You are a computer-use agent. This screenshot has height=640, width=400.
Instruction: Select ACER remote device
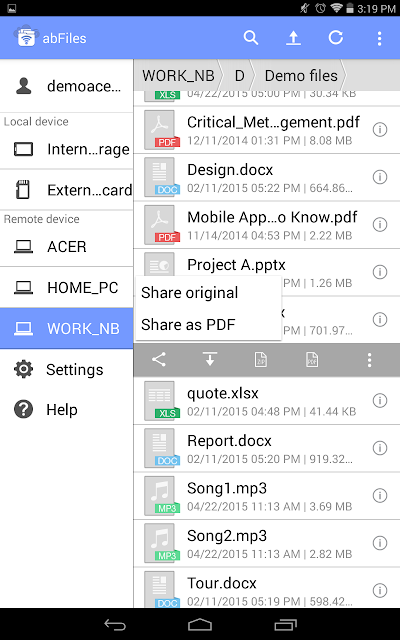[67, 247]
